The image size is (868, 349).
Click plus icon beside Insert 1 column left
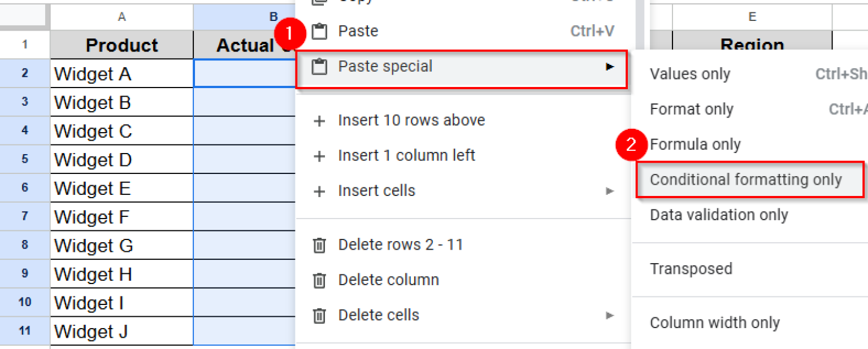(320, 156)
